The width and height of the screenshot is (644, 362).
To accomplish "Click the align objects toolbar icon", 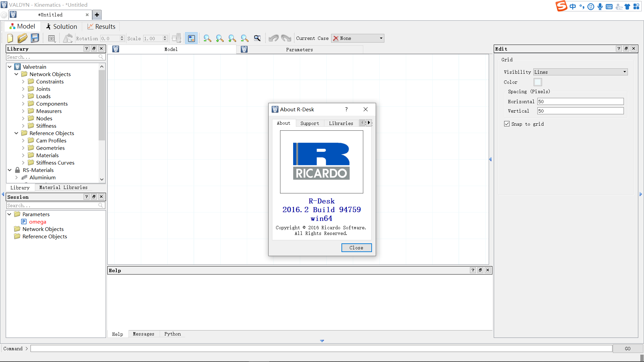I will pyautogui.click(x=177, y=38).
